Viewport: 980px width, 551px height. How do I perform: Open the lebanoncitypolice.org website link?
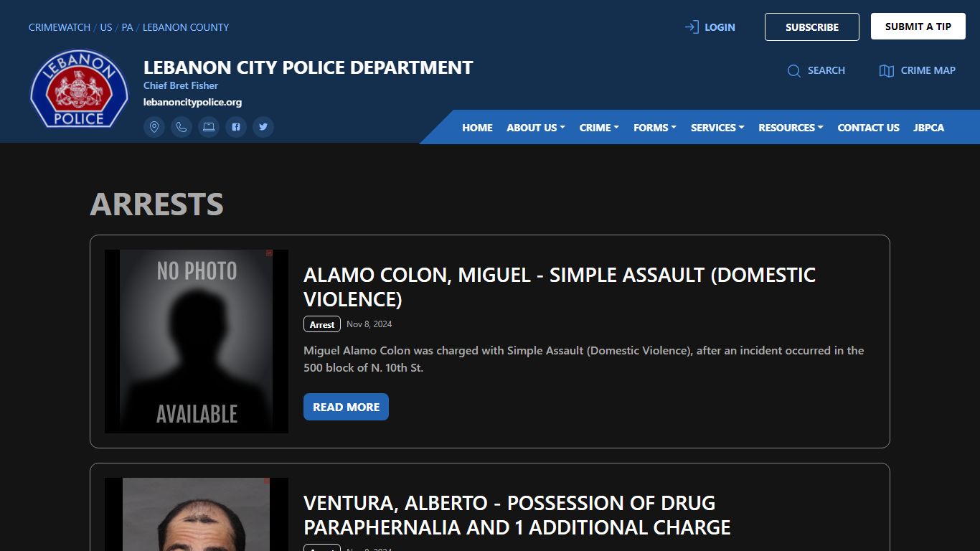point(192,102)
